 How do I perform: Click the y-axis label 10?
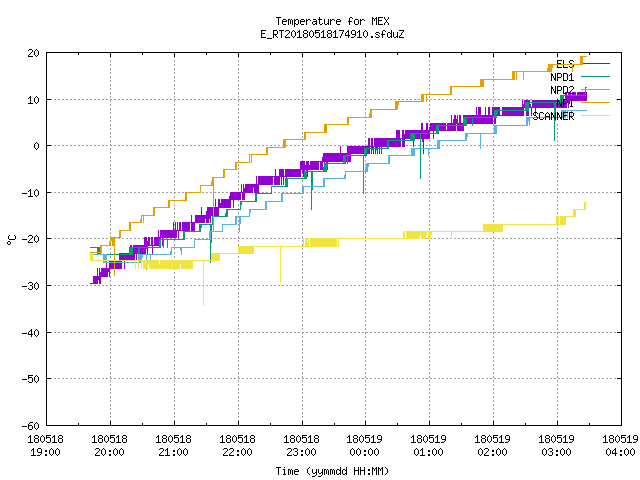pyautogui.click(x=33, y=100)
